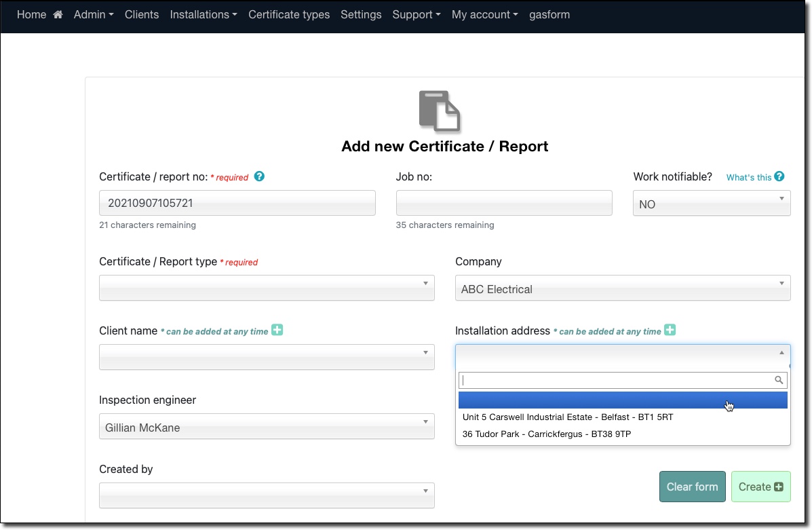
Task: Go to the Clients page
Action: click(141, 14)
